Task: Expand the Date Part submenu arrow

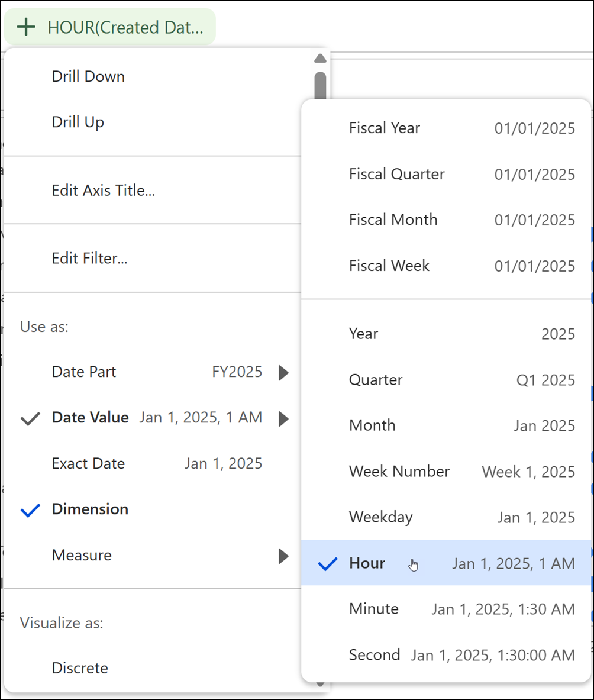Action: point(283,372)
